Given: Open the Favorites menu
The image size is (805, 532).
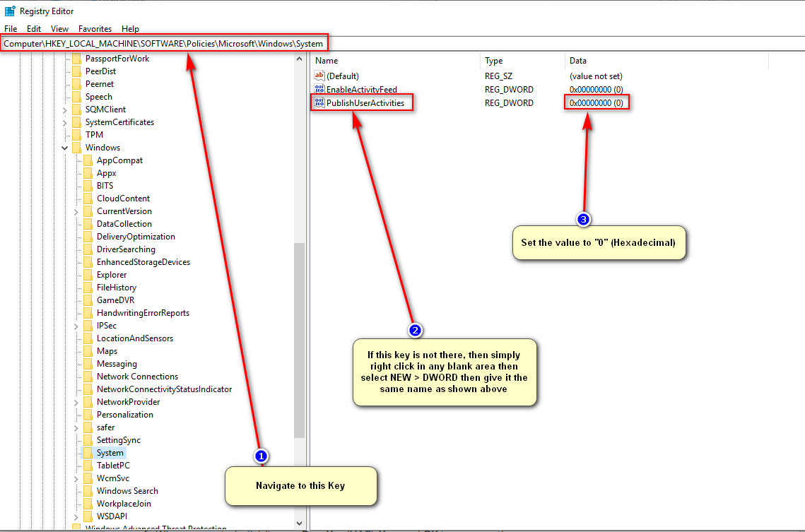Looking at the screenshot, I should (95, 29).
